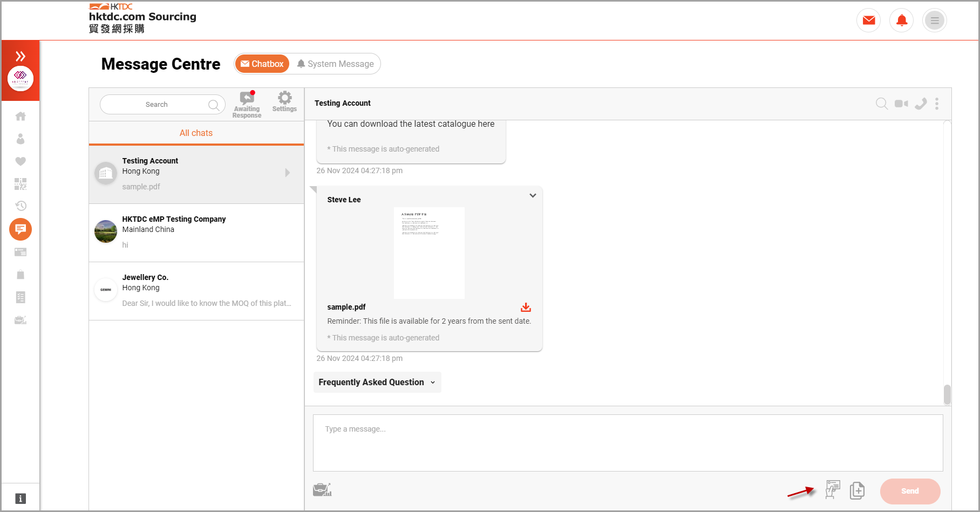Download the sample.pdf file
Image resolution: width=980 pixels, height=512 pixels.
(526, 307)
